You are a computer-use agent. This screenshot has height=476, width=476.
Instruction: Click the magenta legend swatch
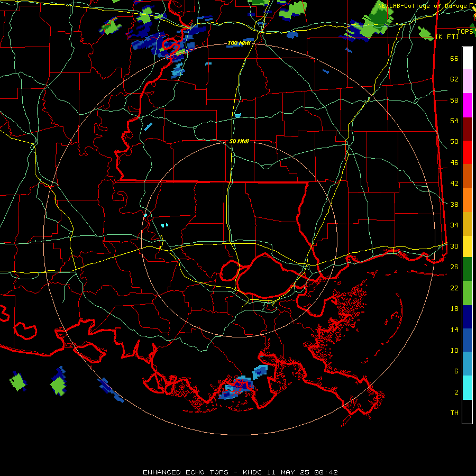[467, 105]
